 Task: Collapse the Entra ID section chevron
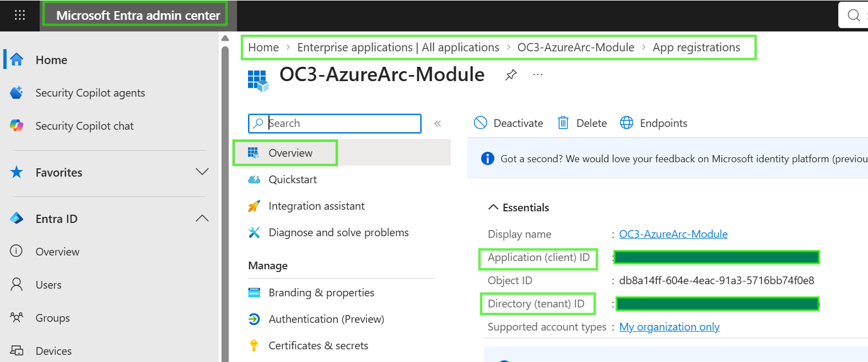click(202, 219)
